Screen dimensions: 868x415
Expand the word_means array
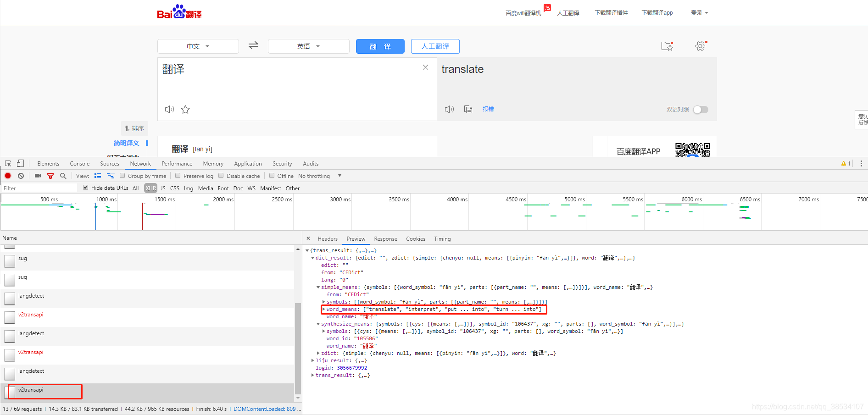(x=324, y=309)
